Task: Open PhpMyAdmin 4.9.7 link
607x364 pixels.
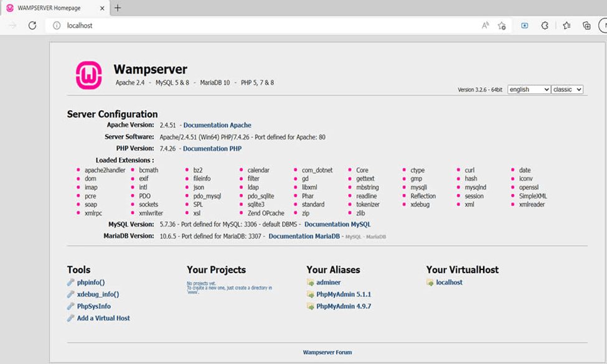Action: coord(344,306)
